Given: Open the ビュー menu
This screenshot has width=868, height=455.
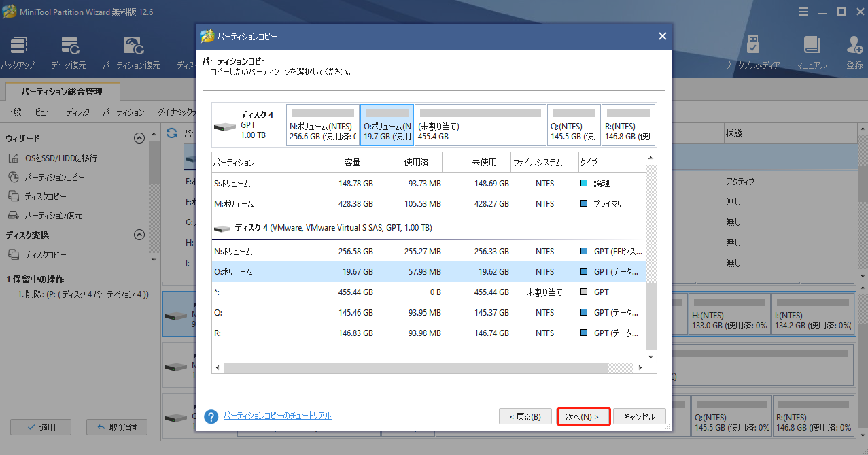Looking at the screenshot, I should [x=44, y=112].
